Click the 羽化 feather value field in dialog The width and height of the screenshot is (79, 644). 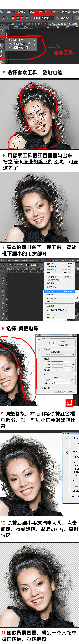tap(68, 364)
